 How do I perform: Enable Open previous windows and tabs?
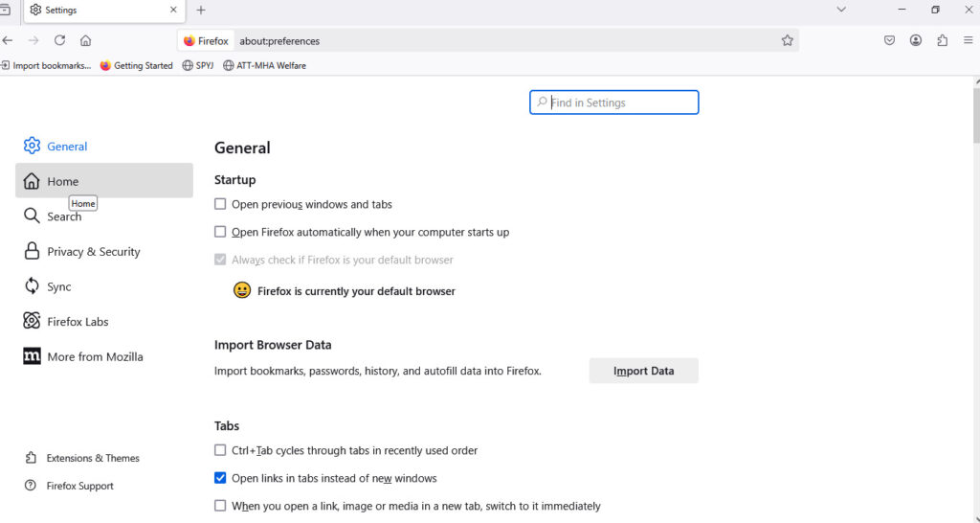click(x=220, y=204)
